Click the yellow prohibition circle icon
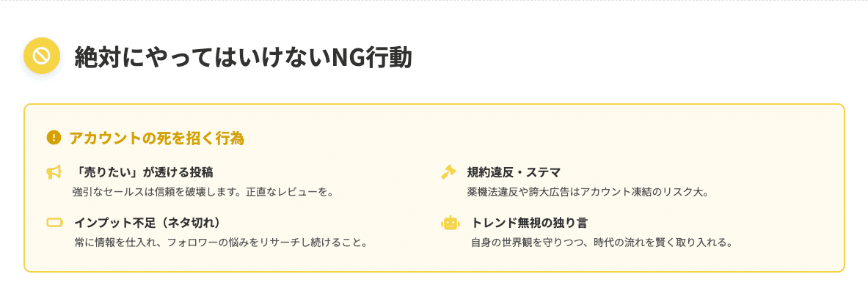Image resolution: width=868 pixels, height=307 pixels. click(42, 56)
